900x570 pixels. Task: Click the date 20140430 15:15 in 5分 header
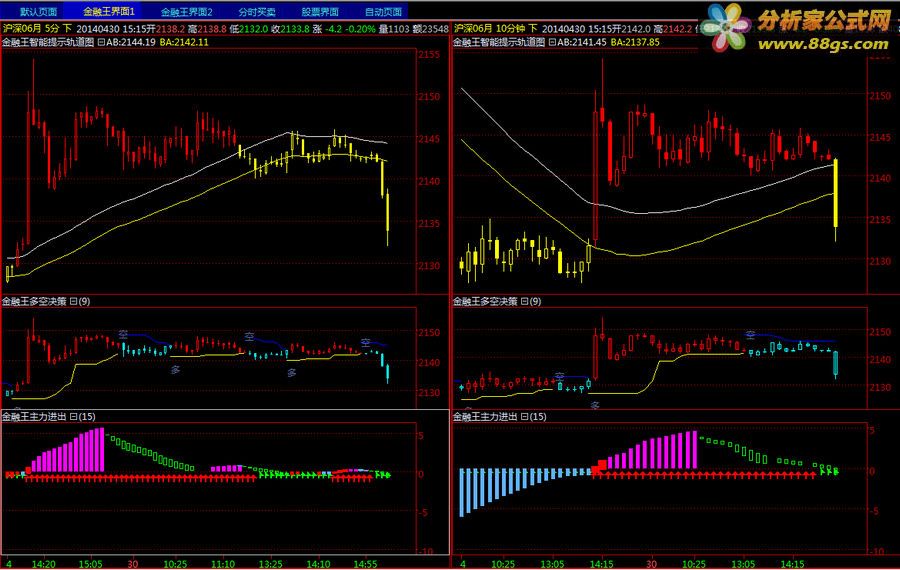pyautogui.click(x=110, y=28)
